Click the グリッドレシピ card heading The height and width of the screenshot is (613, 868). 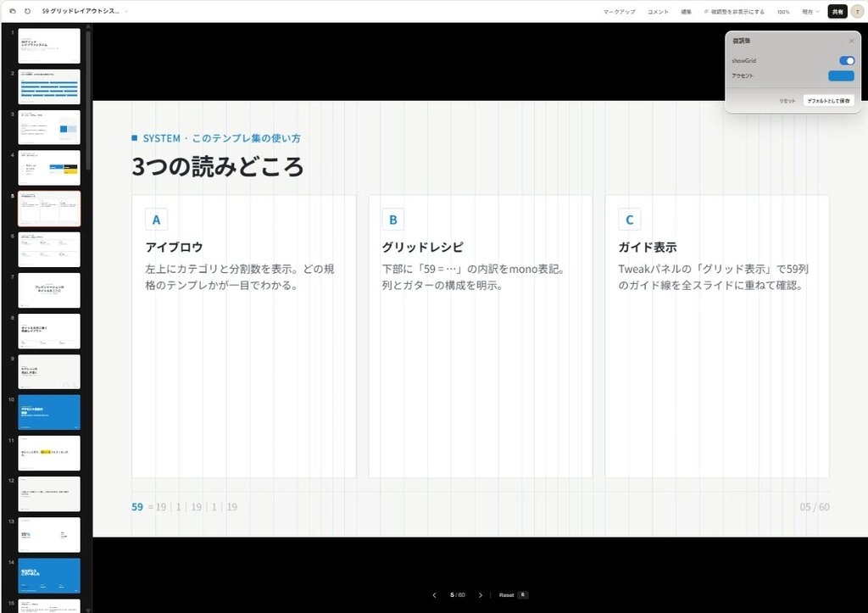(422, 247)
